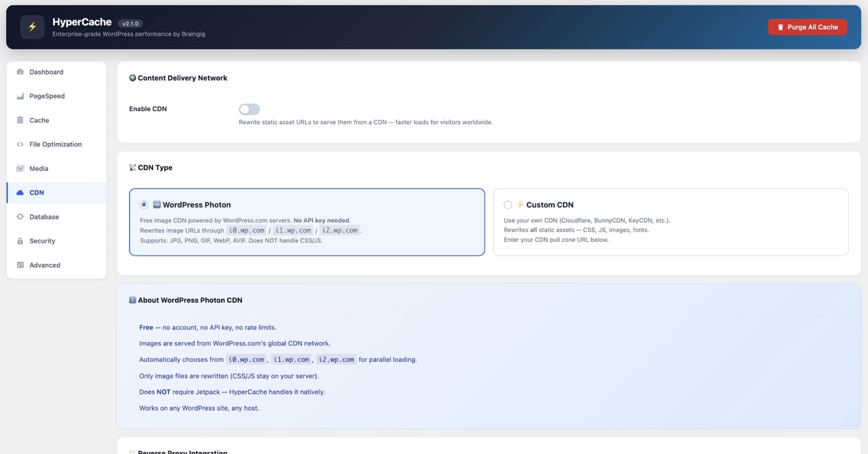Click the Reverse Proxy Integration heading

[x=182, y=451]
